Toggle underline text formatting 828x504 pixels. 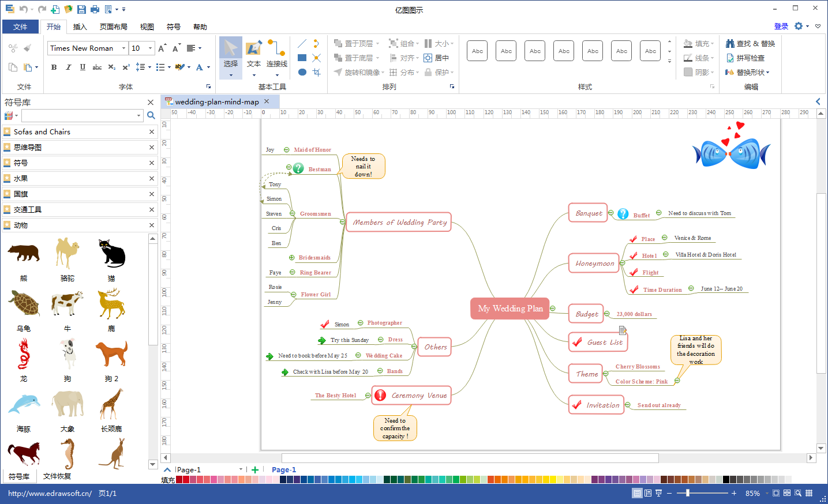click(x=83, y=67)
